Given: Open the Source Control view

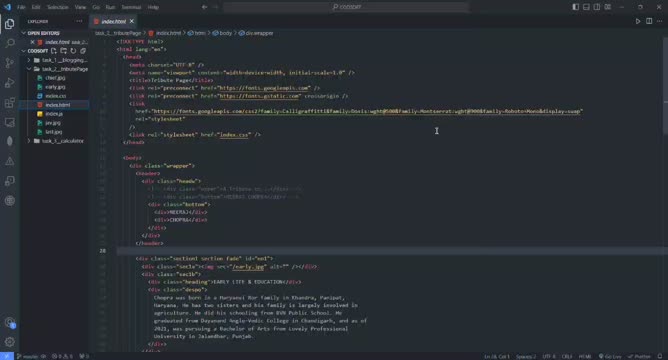Looking at the screenshot, I should [x=9, y=63].
